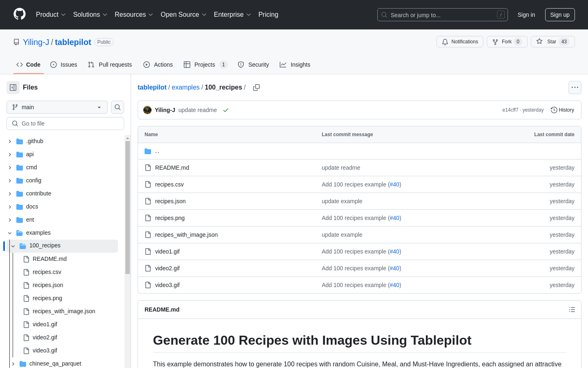Collapse the examples folder chevron
The height and width of the screenshot is (368, 588).
point(10,233)
